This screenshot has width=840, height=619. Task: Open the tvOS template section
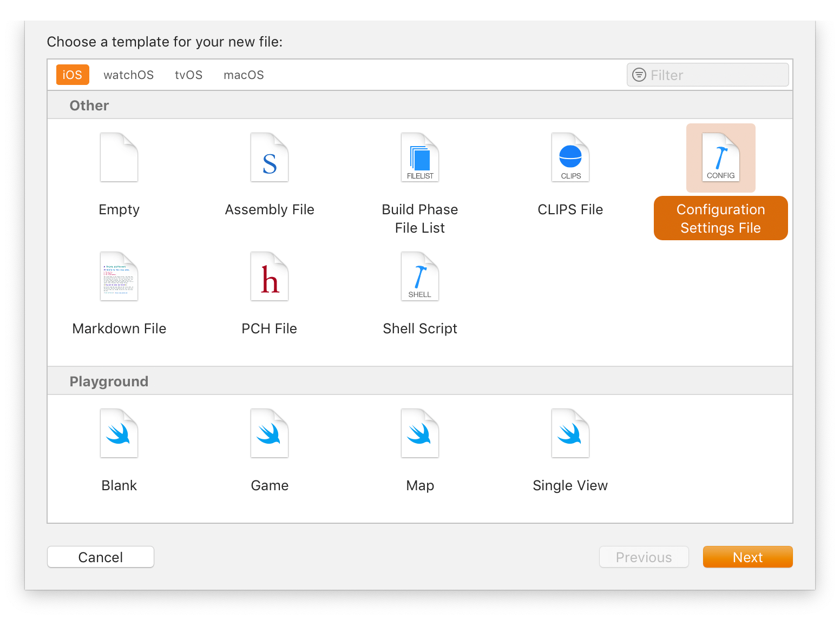click(188, 75)
